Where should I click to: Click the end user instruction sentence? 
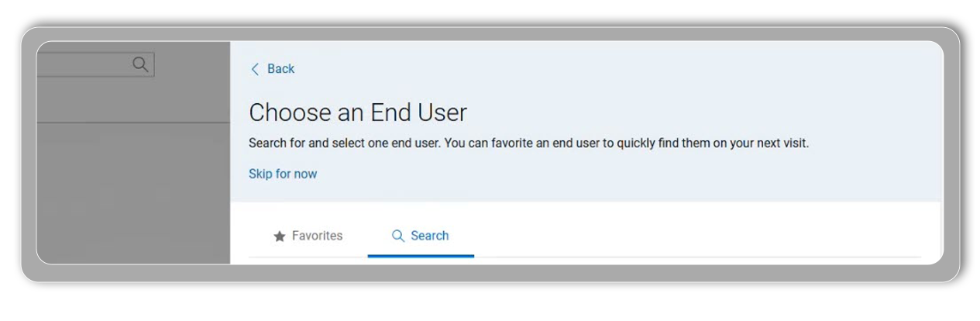coord(528,143)
